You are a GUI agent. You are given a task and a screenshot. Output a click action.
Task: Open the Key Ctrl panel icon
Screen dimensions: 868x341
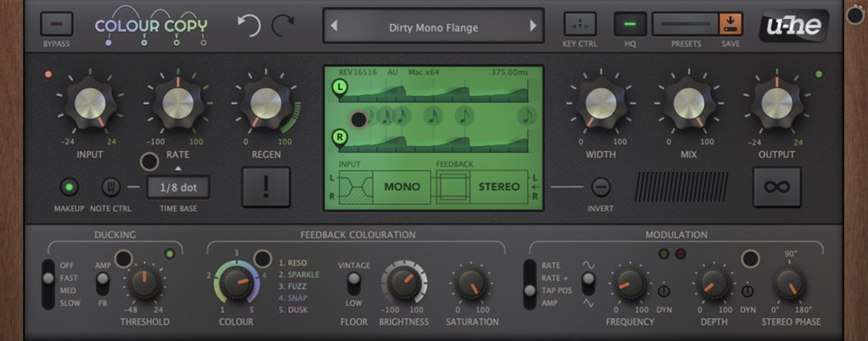[580, 24]
